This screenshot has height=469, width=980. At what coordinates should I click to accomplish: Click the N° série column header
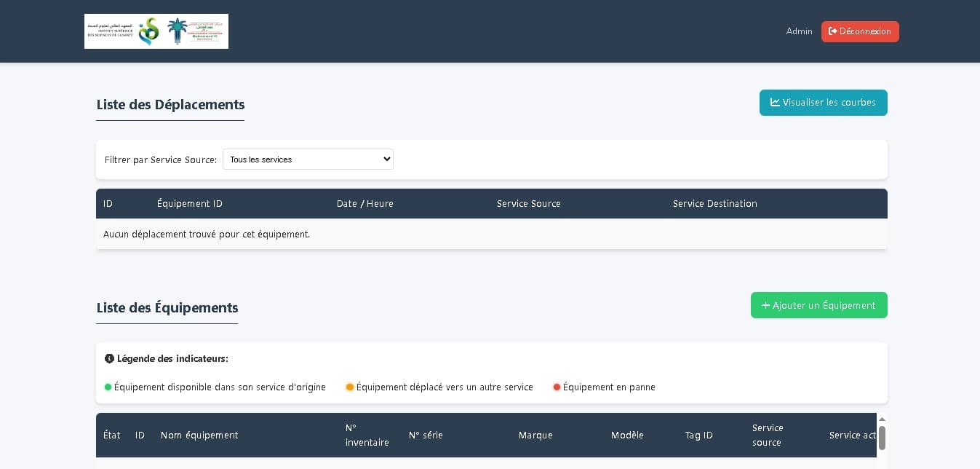click(426, 435)
